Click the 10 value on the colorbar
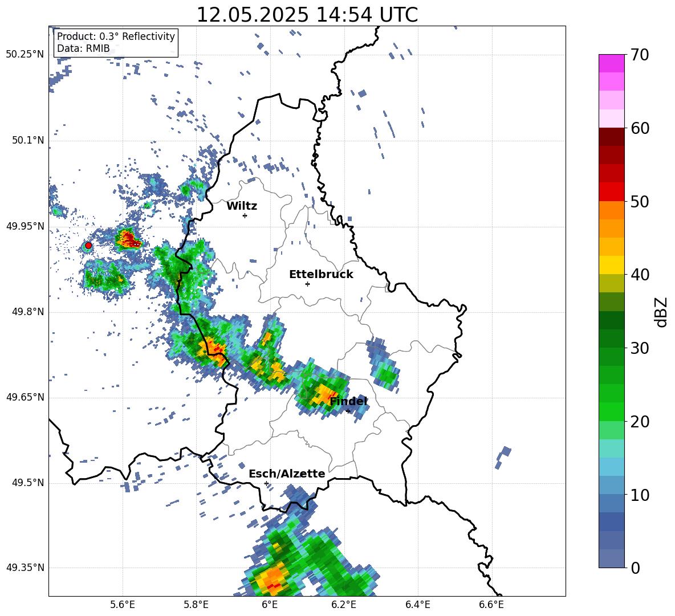The width and height of the screenshot is (675, 616). (640, 495)
